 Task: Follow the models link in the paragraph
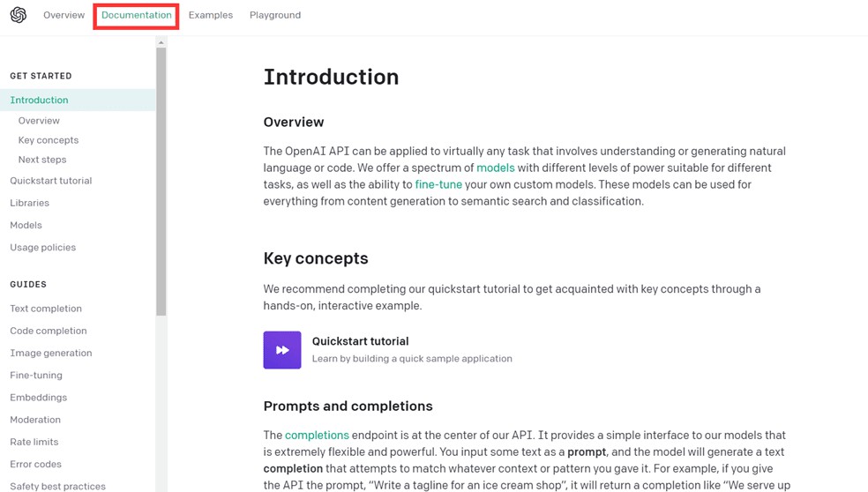click(x=496, y=168)
